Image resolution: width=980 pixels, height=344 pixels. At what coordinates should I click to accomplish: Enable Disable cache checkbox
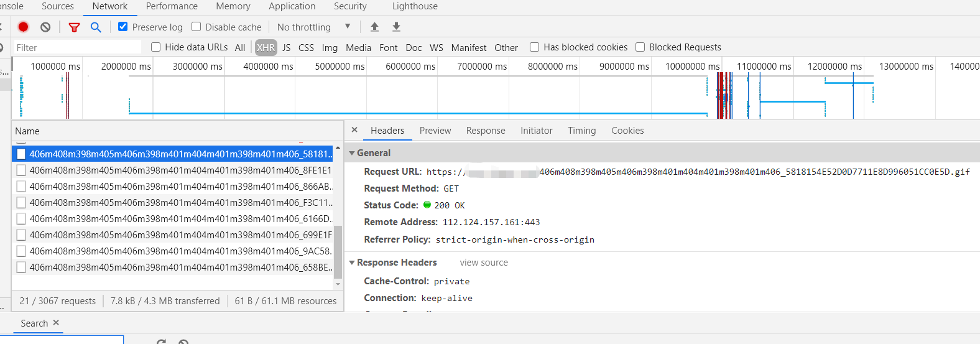[196, 27]
